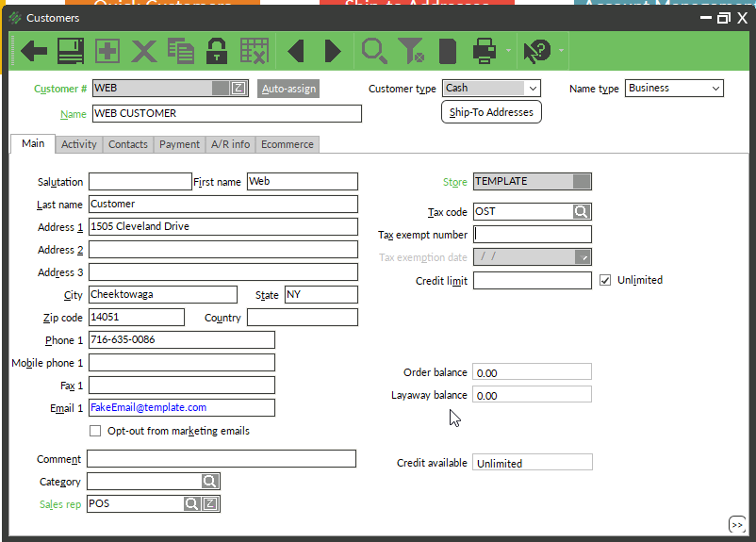Viewport: 756px width, 542px height.
Task: Click zoom Z icon in Sales rep field
Action: [x=210, y=504]
